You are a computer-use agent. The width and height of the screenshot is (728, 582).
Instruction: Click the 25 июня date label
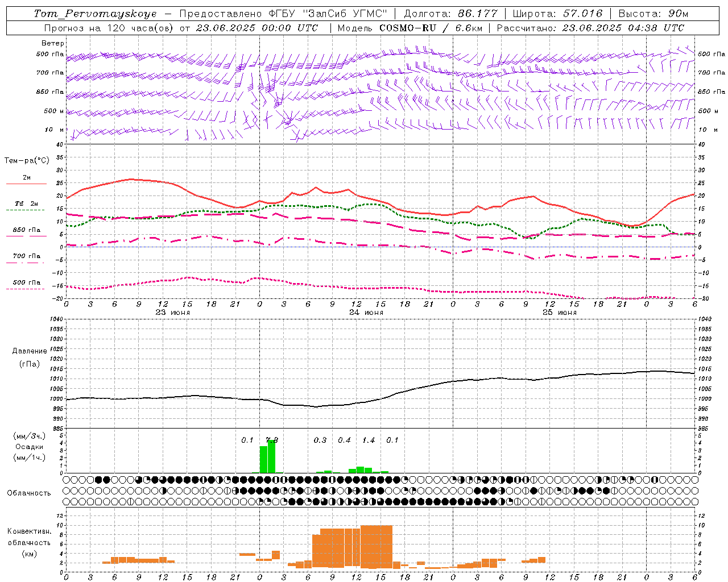tap(560, 313)
